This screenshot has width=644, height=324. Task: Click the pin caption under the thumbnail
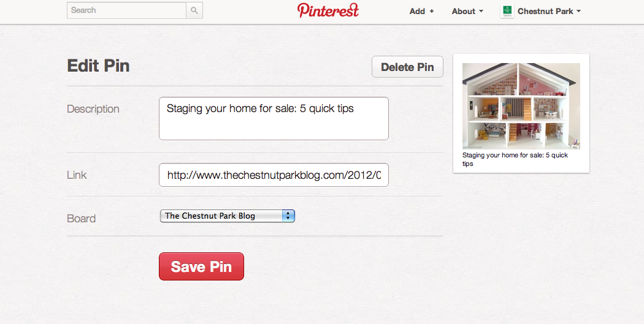515,159
